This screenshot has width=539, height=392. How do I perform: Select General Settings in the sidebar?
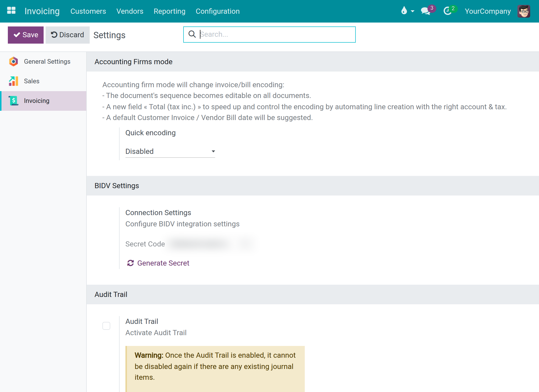(43, 61)
